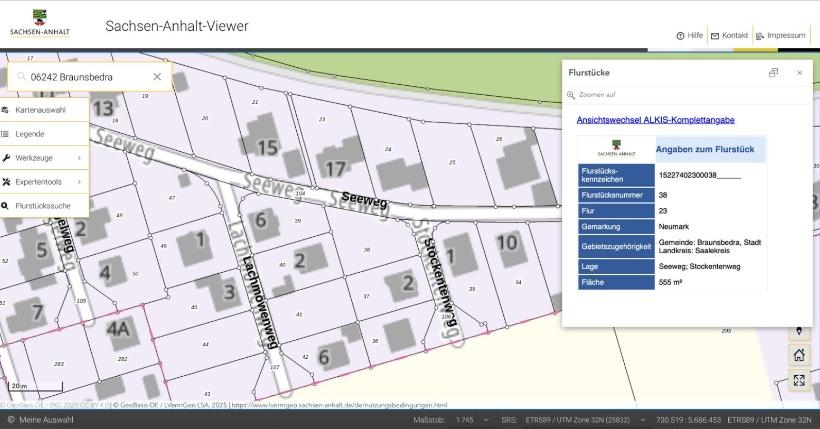Select the Lage value Seeweg; Stockentenweg

click(x=699, y=266)
